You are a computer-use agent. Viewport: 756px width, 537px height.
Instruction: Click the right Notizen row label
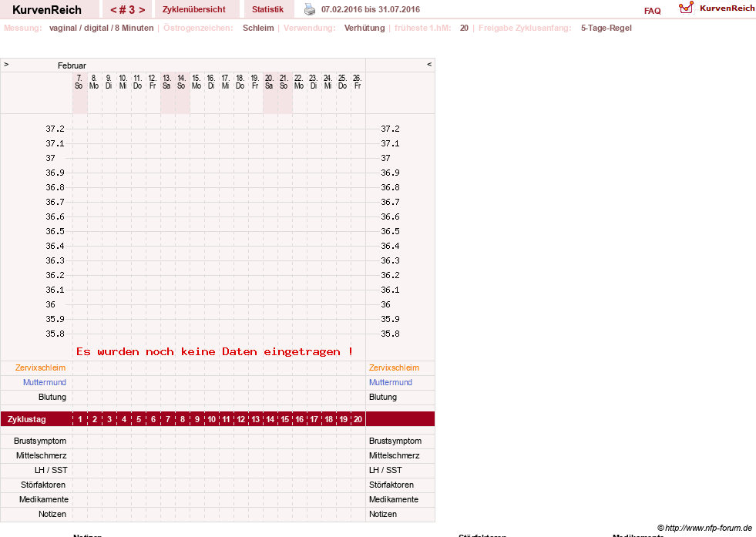(x=383, y=515)
